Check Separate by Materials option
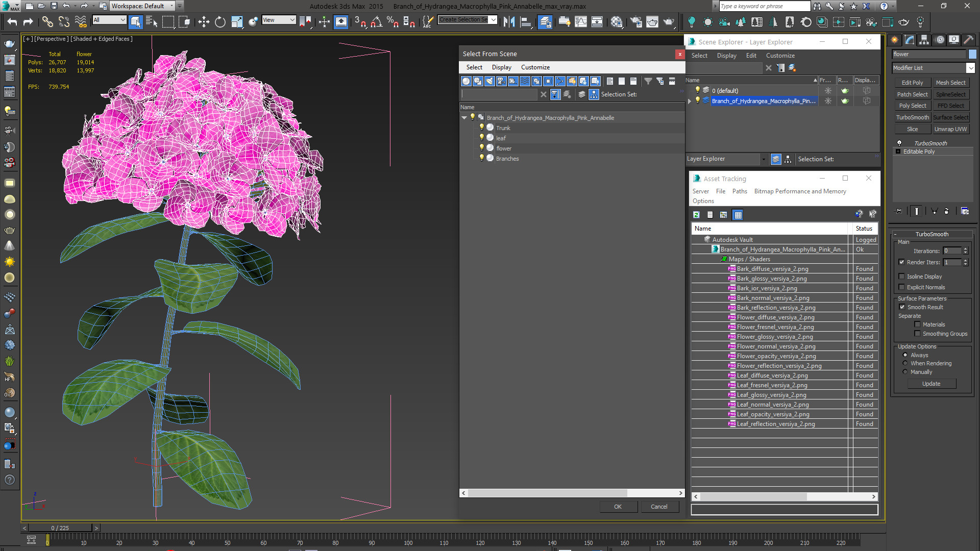980x551 pixels. click(x=917, y=324)
